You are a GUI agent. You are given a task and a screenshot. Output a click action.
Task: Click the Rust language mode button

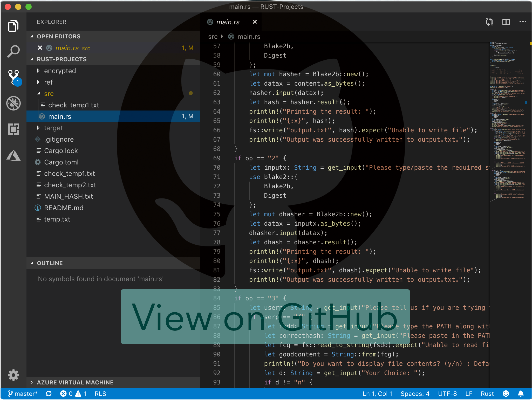coord(487,394)
